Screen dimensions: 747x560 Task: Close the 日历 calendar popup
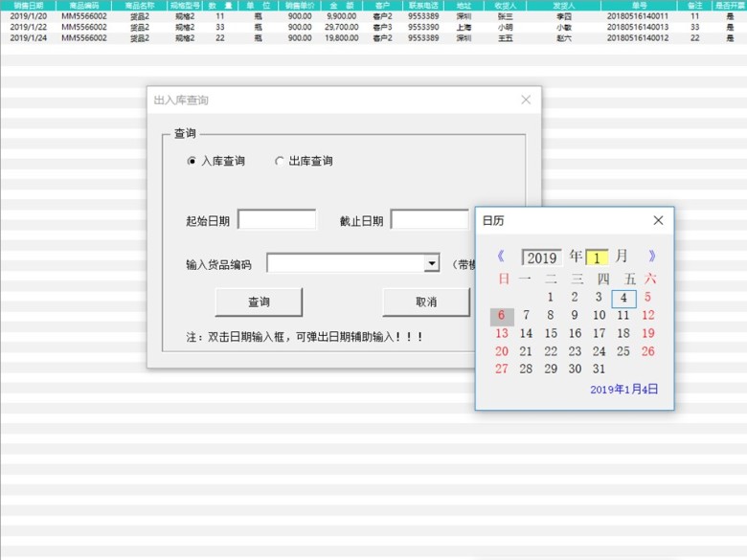coord(658,220)
